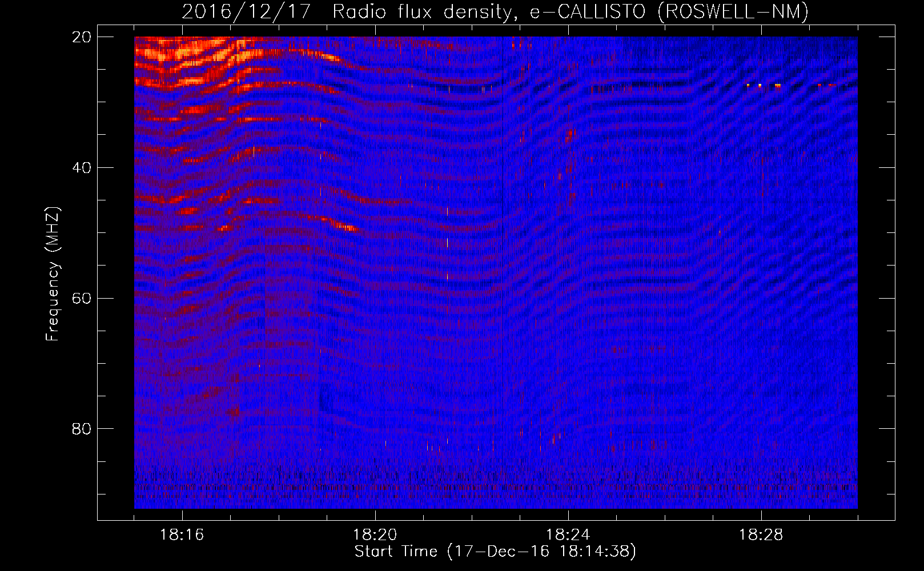Click the time tick label '18:20'

pos(375,535)
